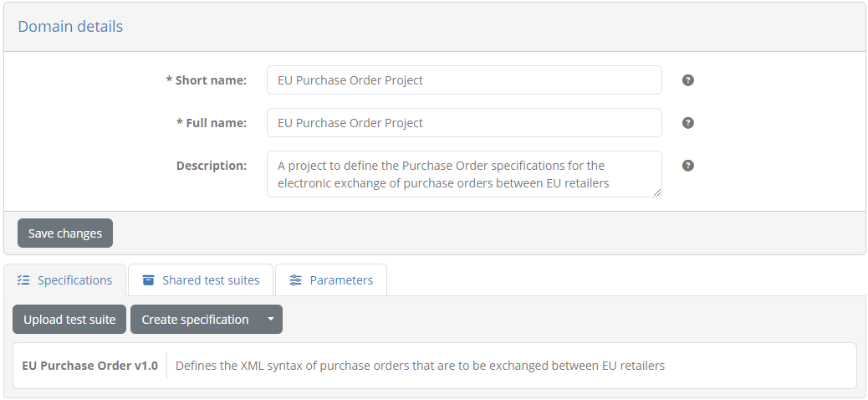Focus the Short name input field
Viewport: 868px width, 400px height.
(464, 80)
